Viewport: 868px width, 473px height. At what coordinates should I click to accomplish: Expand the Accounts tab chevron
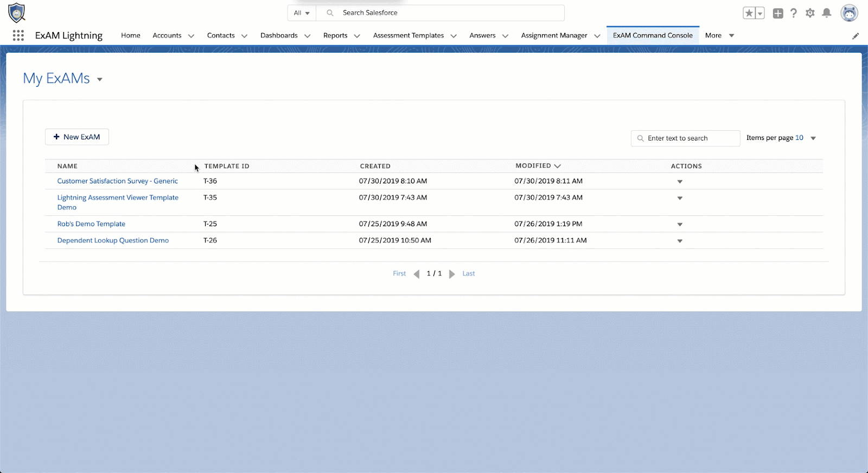191,36
